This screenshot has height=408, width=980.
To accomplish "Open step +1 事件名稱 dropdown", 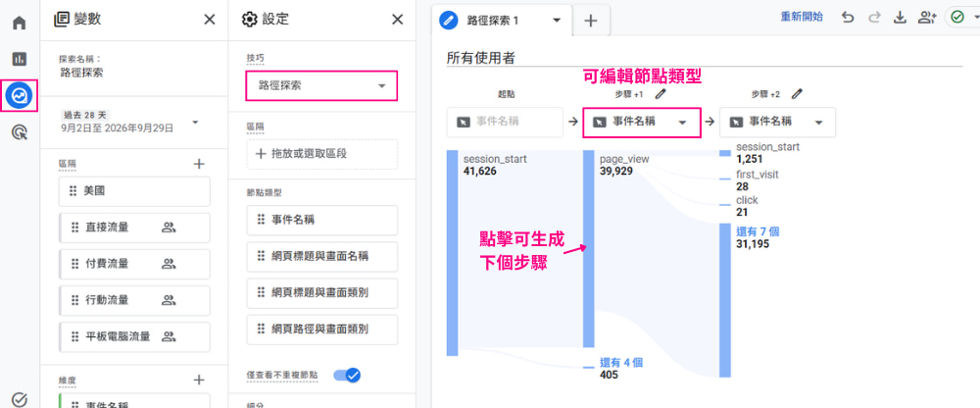I will 641,122.
